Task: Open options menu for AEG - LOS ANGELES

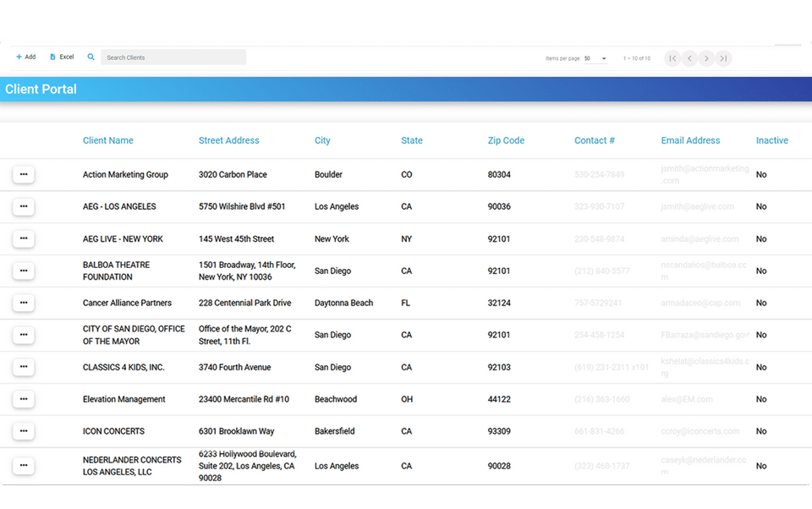Action: tap(24, 206)
